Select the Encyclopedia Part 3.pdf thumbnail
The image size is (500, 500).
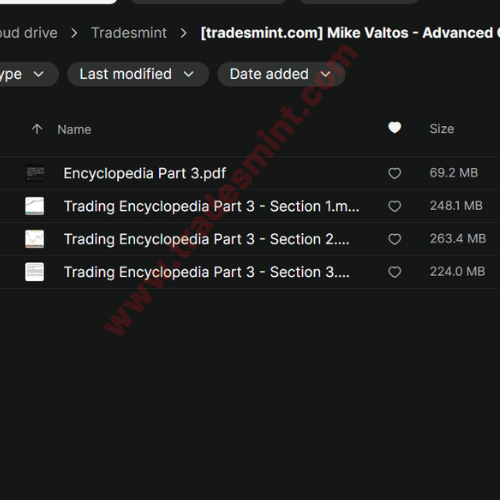coord(35,173)
